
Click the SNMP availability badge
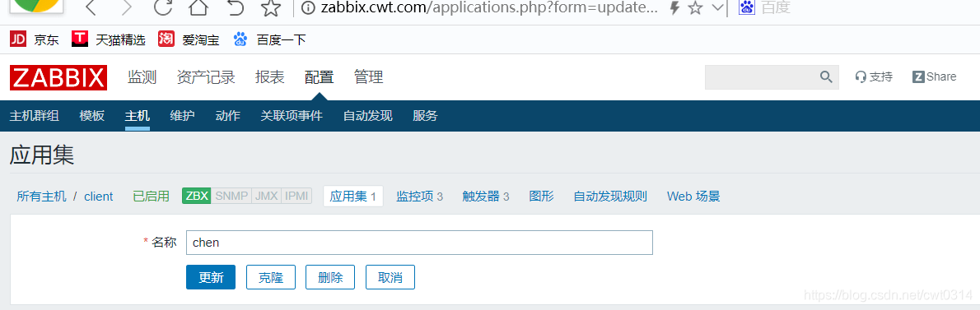[231, 196]
